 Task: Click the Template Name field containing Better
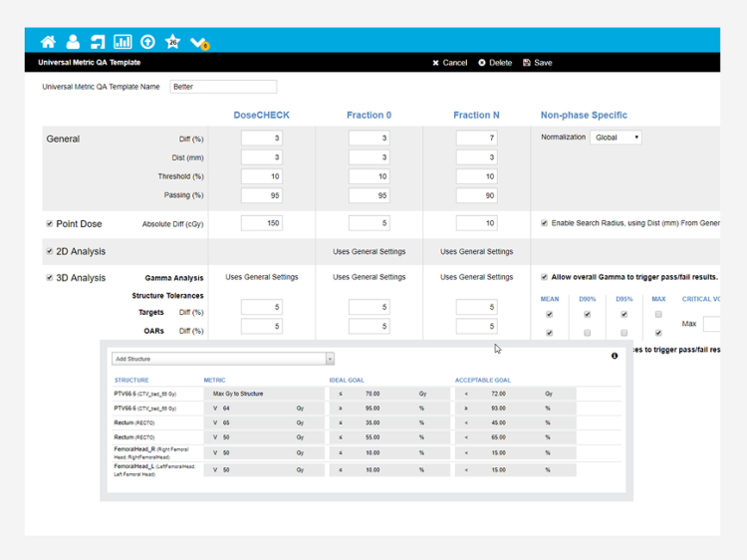(223, 87)
